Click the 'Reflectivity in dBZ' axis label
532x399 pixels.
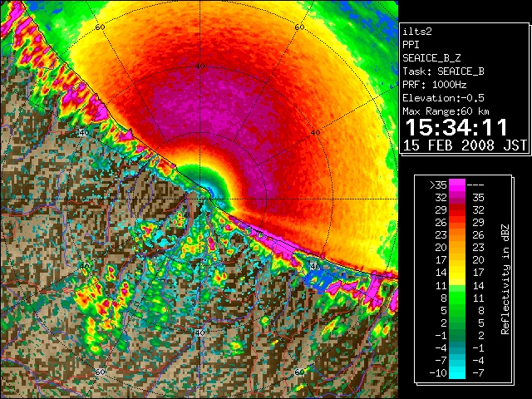505,279
